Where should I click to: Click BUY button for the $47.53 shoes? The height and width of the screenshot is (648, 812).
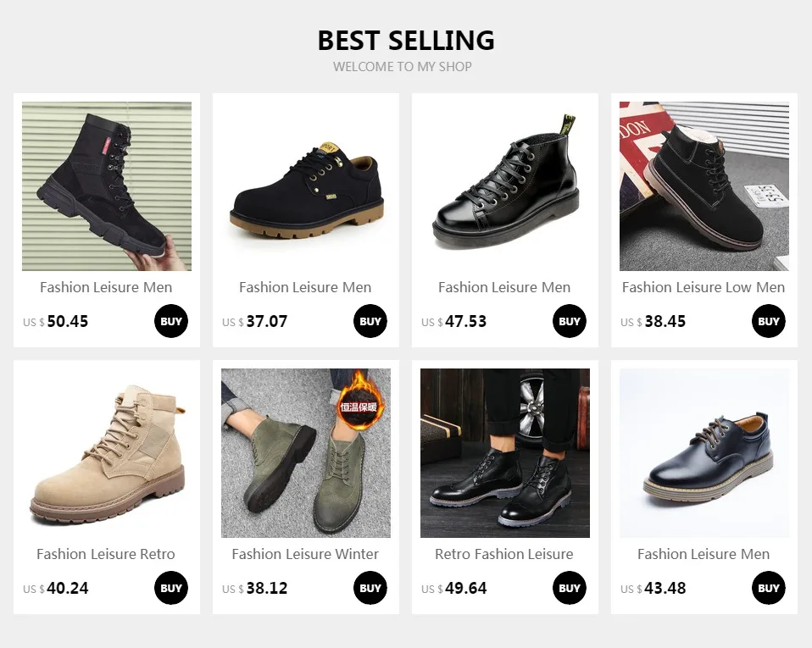(x=569, y=321)
